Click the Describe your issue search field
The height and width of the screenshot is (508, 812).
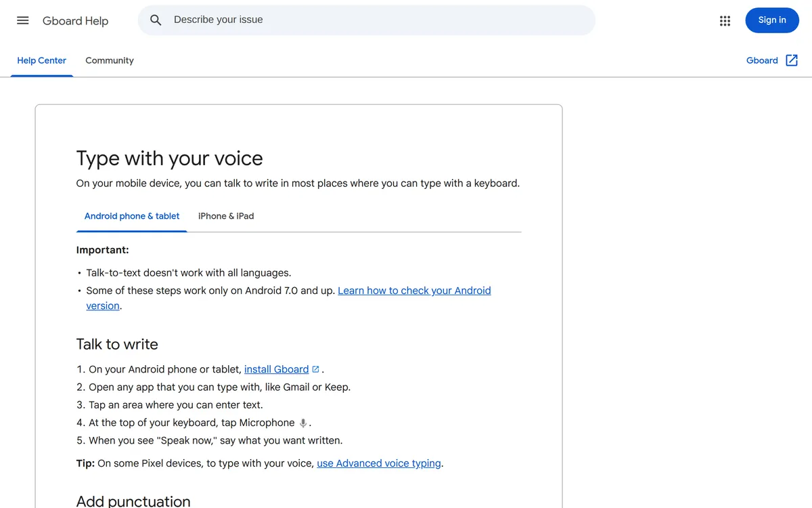tap(366, 20)
